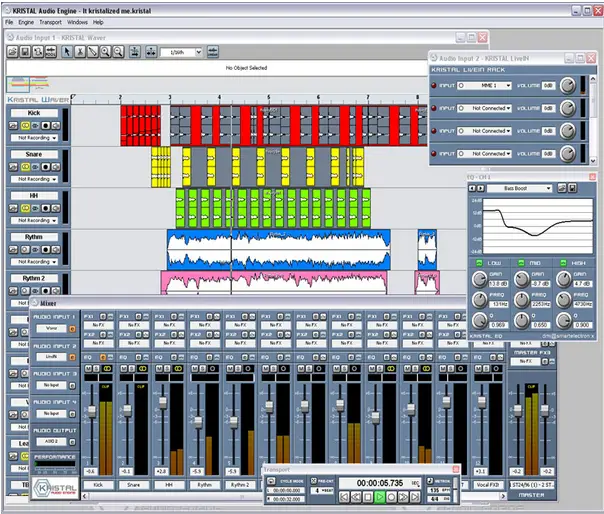Open the File menu
This screenshot has height=514, width=604.
click(9, 22)
